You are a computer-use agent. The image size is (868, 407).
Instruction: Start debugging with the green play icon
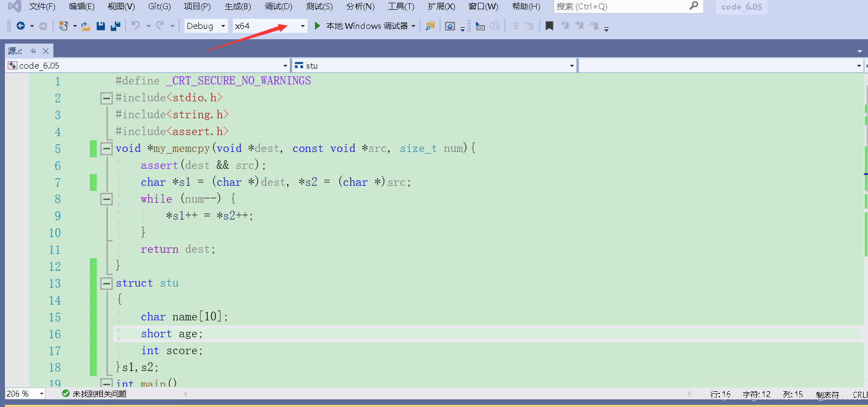317,26
